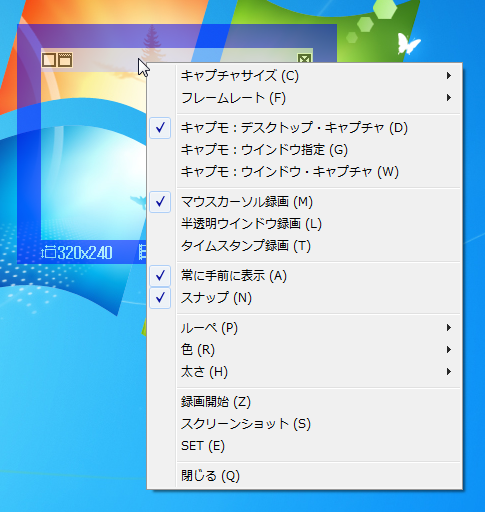Click the capture size icon beside 320x240
485x512 pixels.
tap(49, 252)
